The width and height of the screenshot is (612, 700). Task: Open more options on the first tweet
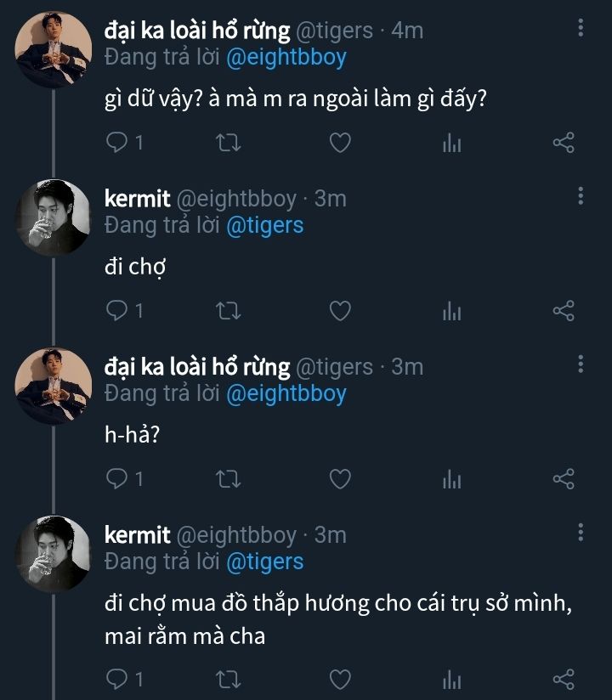[x=581, y=29]
